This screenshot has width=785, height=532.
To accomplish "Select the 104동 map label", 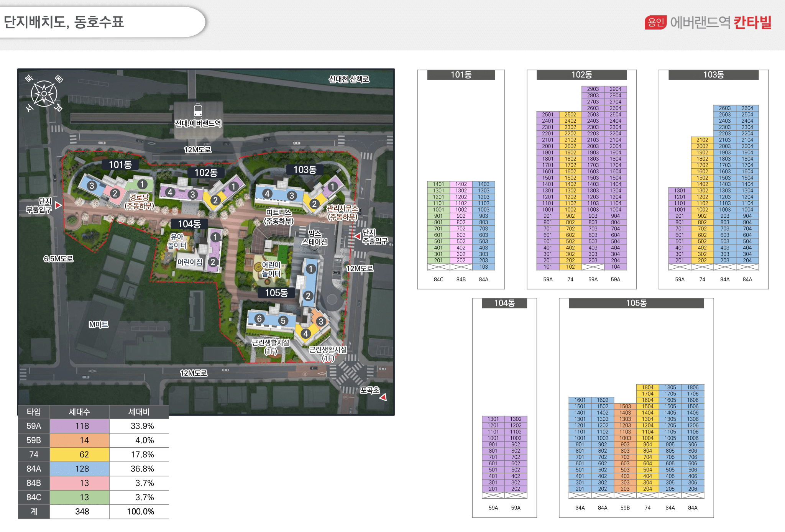I will [x=189, y=224].
